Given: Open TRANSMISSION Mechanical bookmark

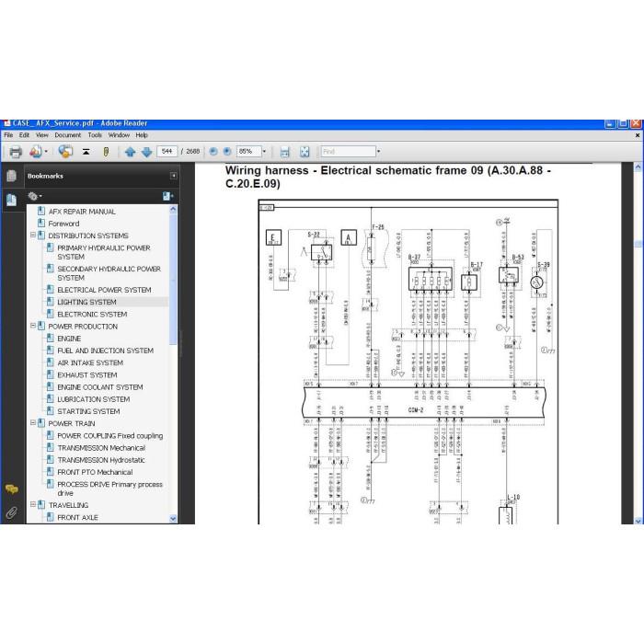Looking at the screenshot, I should pos(101,448).
